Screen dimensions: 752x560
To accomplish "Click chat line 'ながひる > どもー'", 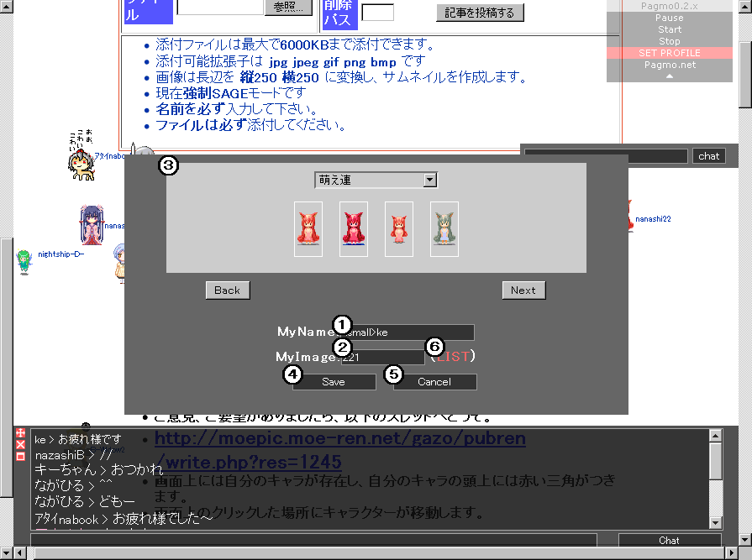I will pos(85,501).
